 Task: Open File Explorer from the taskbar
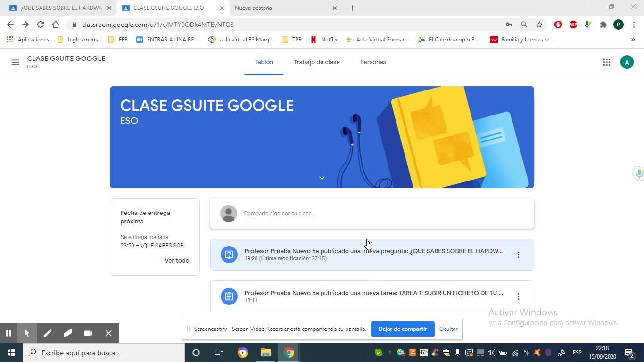266,353
